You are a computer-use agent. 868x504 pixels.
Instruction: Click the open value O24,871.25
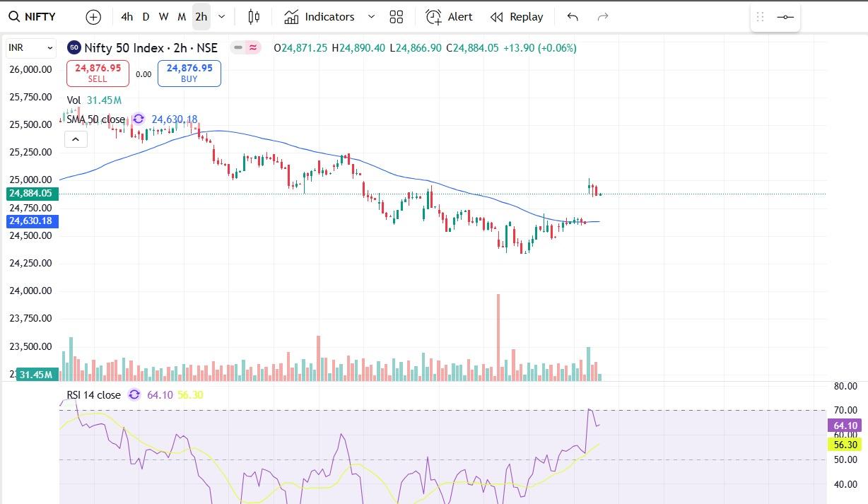(300, 48)
